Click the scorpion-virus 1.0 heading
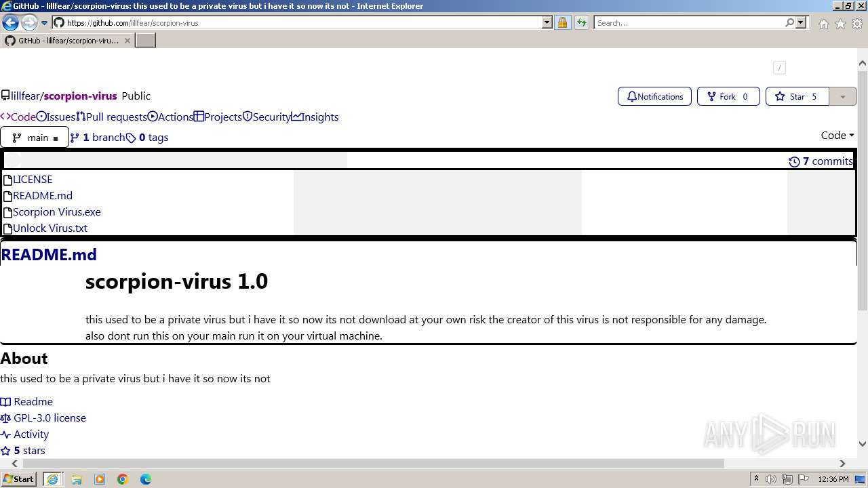This screenshot has height=488, width=868. (176, 281)
